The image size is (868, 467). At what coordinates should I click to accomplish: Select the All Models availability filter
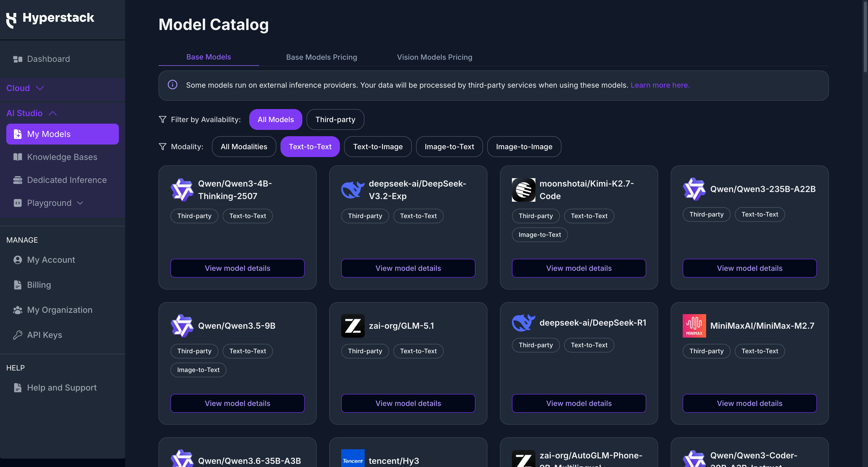pyautogui.click(x=276, y=119)
